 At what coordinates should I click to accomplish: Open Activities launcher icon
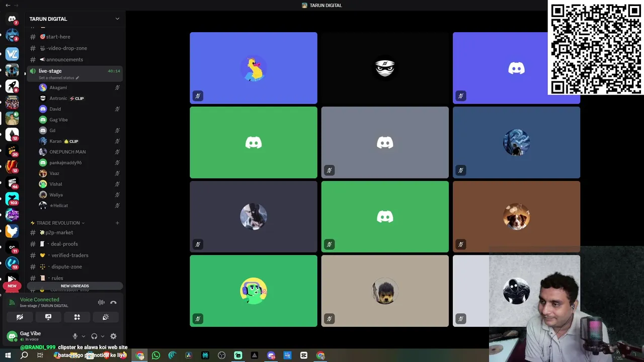77,317
